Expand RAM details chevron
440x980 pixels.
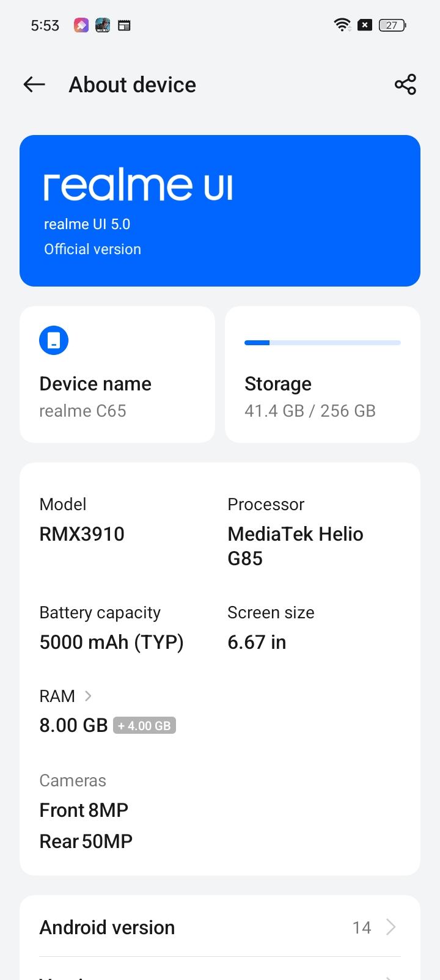[88, 696]
